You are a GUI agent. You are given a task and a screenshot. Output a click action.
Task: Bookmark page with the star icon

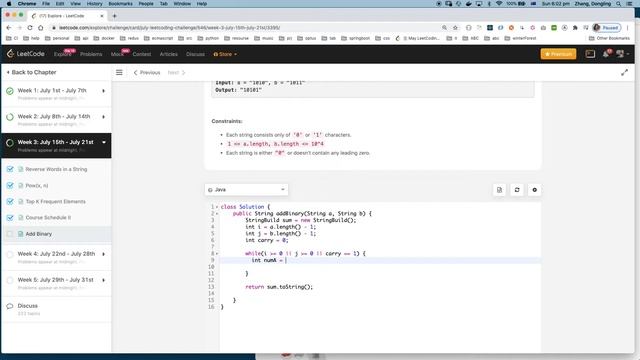click(x=455, y=28)
